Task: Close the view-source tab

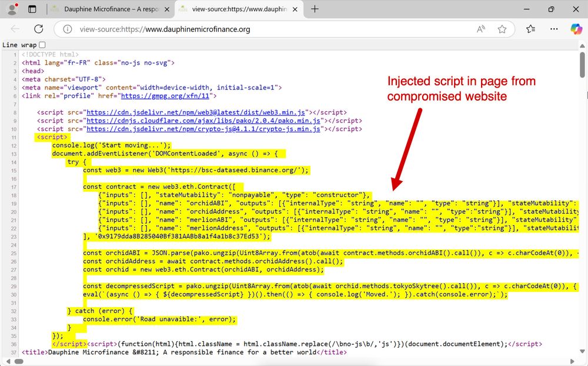Action: click(295, 9)
